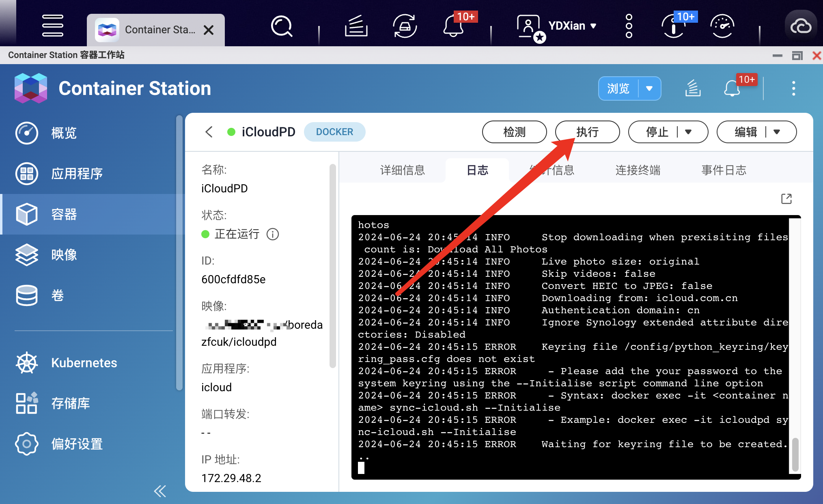The height and width of the screenshot is (504, 823).
Task: Switch to the 连接终端 tab
Action: (638, 170)
